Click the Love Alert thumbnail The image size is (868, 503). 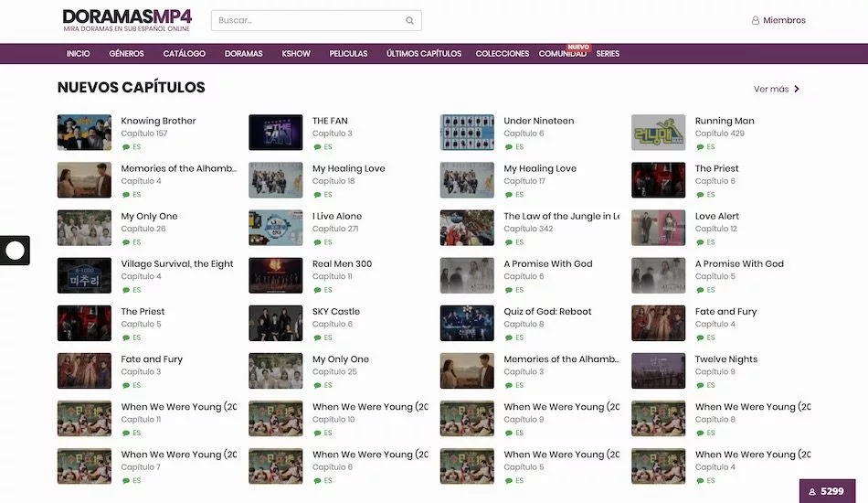tap(658, 228)
